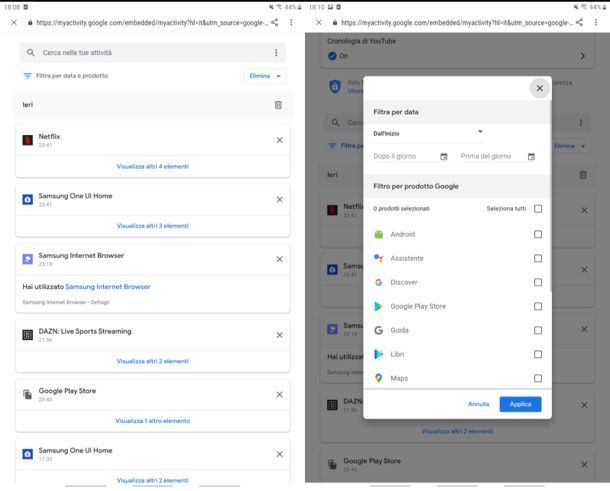Click the Netflix app icon on left
Image resolution: width=610 pixels, height=491 pixels.
pyautogui.click(x=28, y=140)
